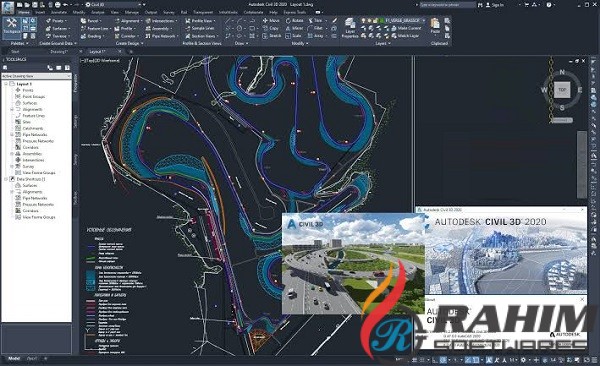Screen dimensions: 600x366
Task: Select the Array tool
Action: [x=316, y=36]
